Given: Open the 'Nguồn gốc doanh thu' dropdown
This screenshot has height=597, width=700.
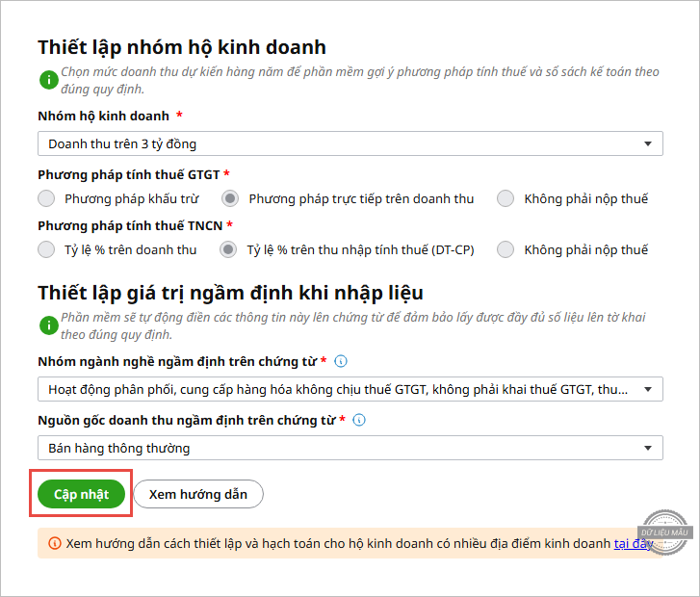Looking at the screenshot, I should click(350, 448).
